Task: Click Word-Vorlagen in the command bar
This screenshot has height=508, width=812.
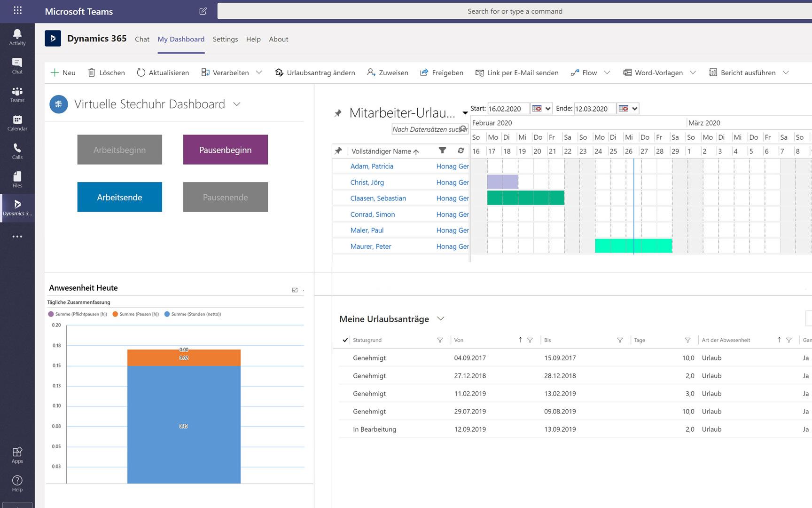Action: pyautogui.click(x=653, y=72)
